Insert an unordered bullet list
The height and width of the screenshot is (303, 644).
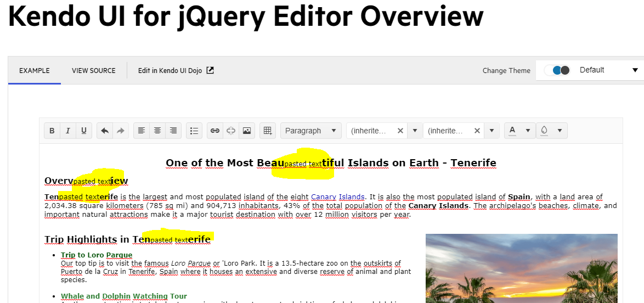click(194, 131)
